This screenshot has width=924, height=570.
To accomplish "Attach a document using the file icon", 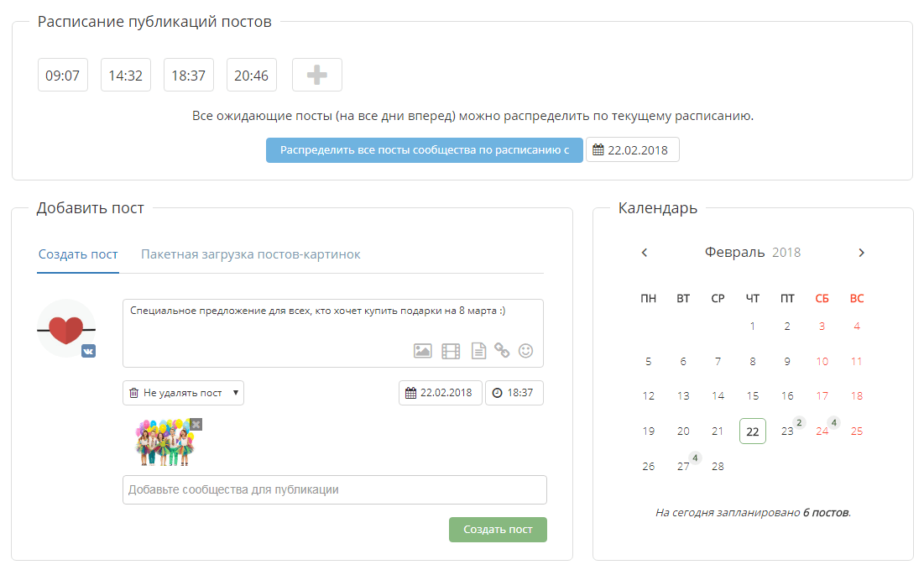I will pyautogui.click(x=478, y=351).
